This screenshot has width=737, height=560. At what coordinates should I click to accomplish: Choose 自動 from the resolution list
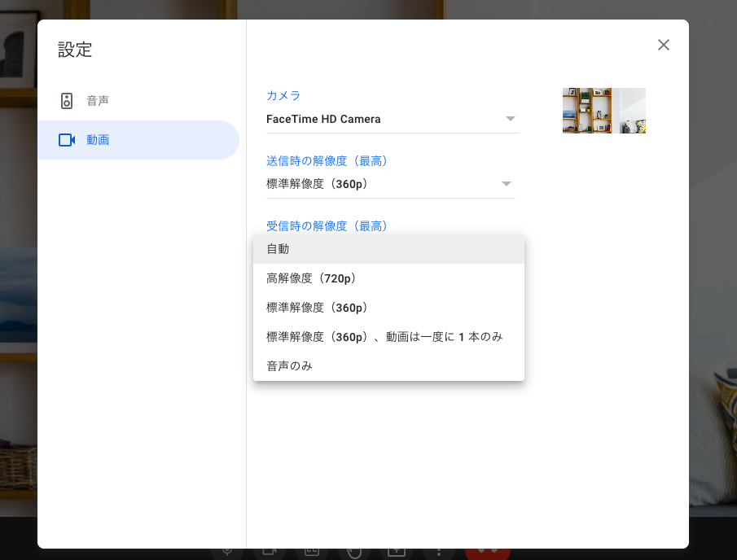(x=388, y=249)
